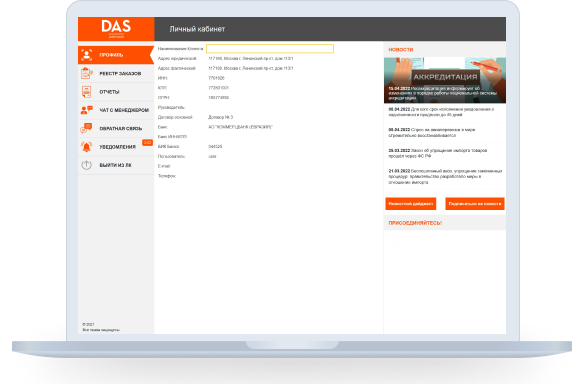
Task: Open the notifications bell icon
Action: point(86,147)
